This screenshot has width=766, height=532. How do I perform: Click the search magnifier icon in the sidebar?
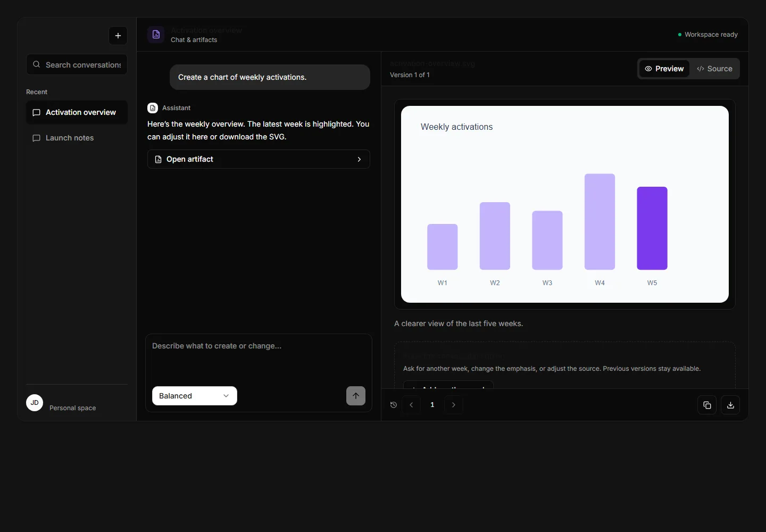point(37,64)
